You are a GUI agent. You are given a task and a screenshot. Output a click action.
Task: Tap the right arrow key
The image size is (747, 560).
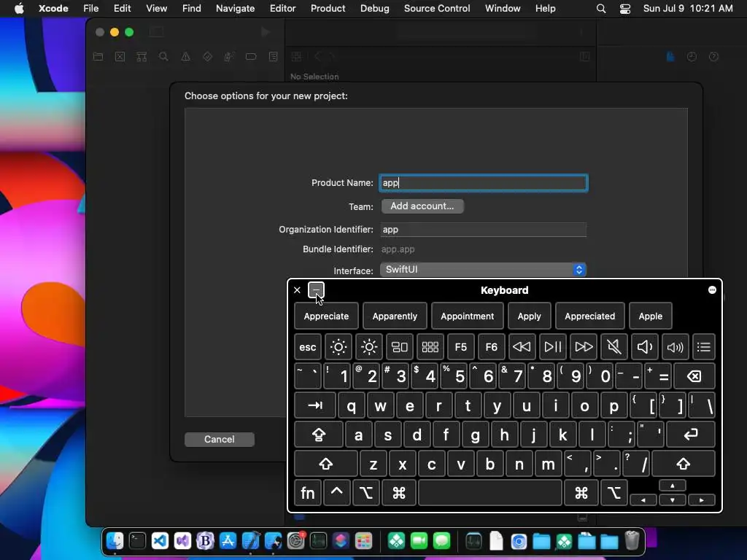pyautogui.click(x=701, y=500)
